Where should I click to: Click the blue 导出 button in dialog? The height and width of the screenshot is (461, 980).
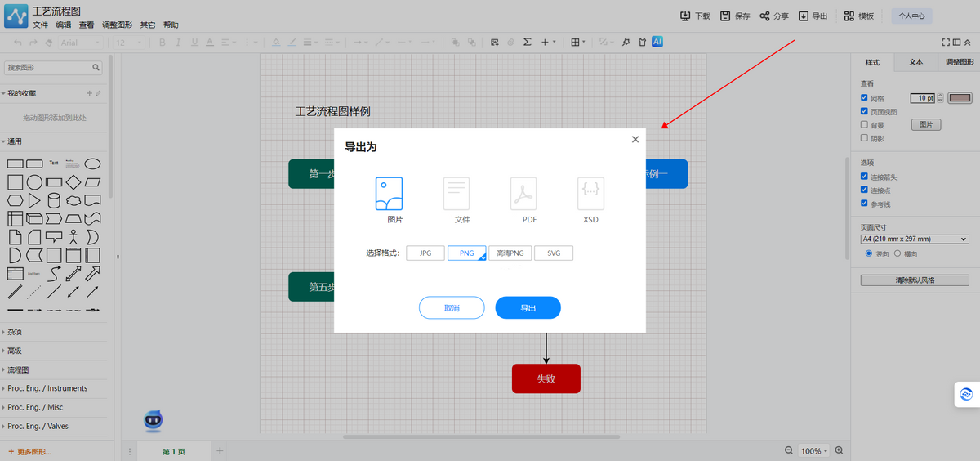pos(528,308)
